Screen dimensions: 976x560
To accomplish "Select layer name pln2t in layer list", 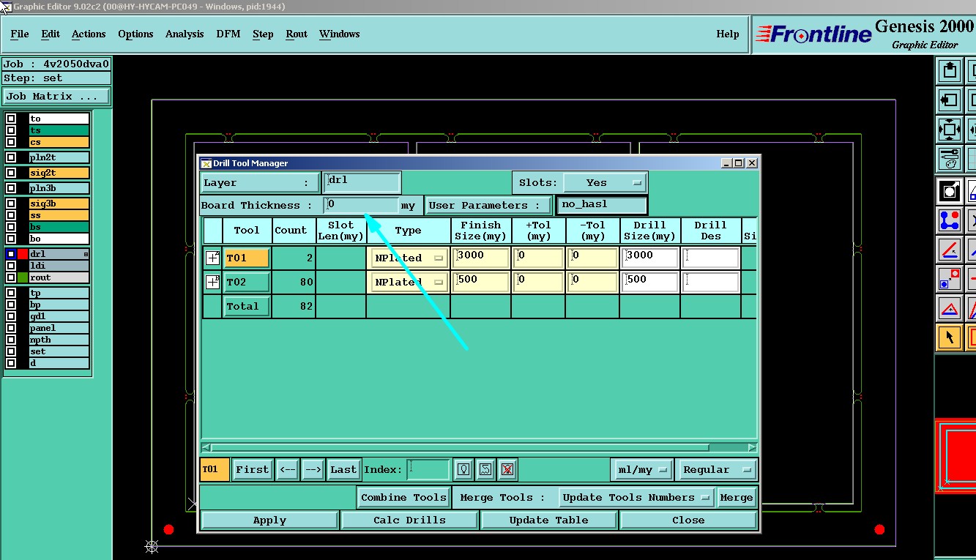I will [x=59, y=157].
